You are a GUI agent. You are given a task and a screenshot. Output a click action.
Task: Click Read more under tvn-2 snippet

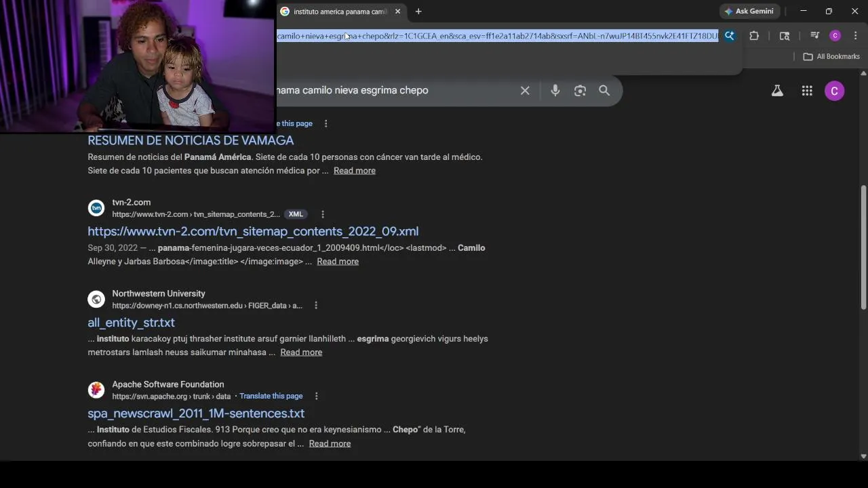(338, 262)
